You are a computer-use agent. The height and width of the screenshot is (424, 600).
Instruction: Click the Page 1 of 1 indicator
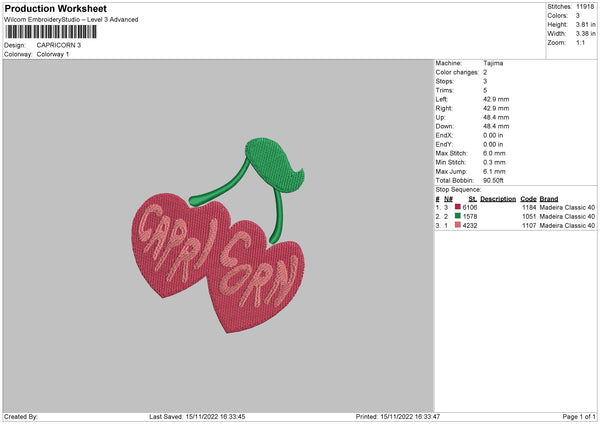point(579,417)
